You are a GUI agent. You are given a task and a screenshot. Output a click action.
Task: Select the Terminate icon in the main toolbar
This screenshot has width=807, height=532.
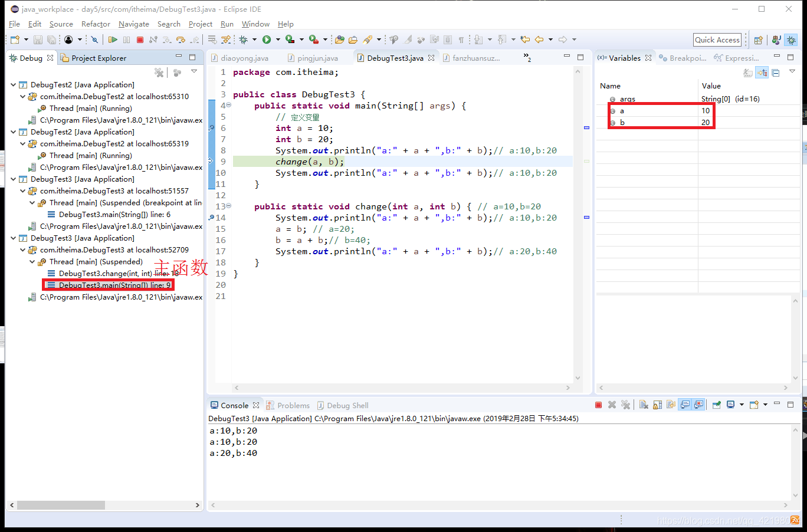[140, 40]
